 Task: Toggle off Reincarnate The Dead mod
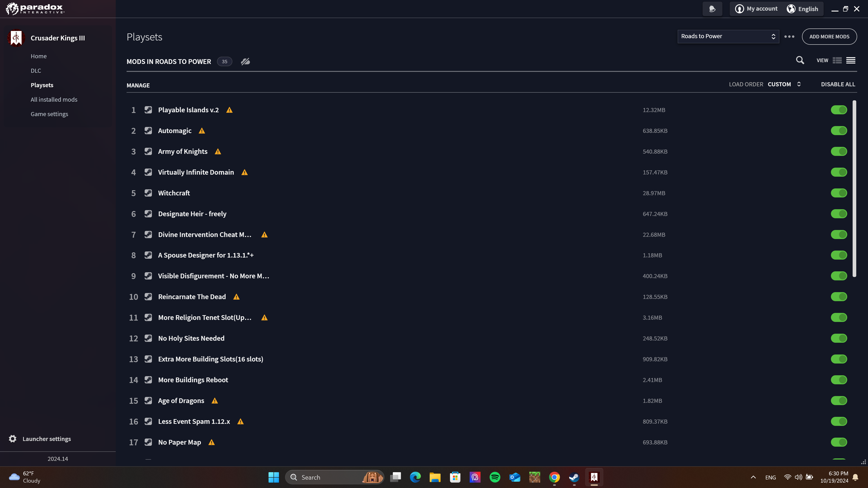(839, 297)
